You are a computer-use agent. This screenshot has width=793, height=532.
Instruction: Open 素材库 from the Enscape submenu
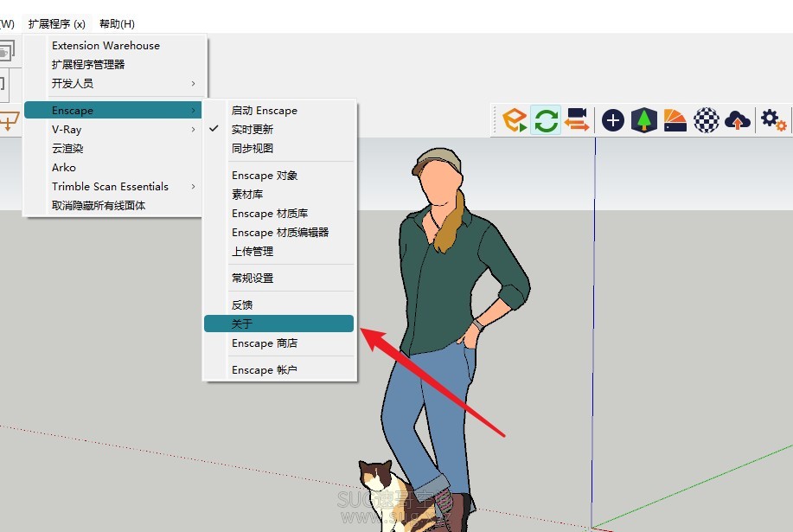click(278, 194)
